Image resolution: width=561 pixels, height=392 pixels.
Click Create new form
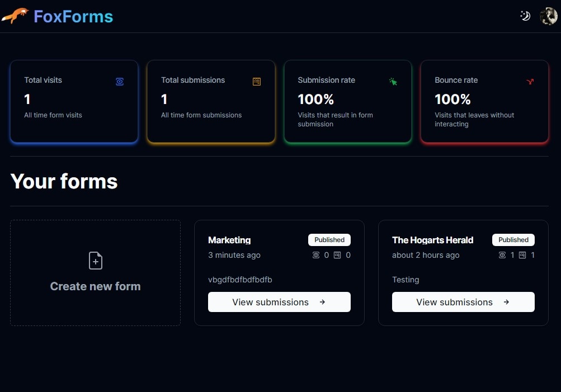[96, 286]
